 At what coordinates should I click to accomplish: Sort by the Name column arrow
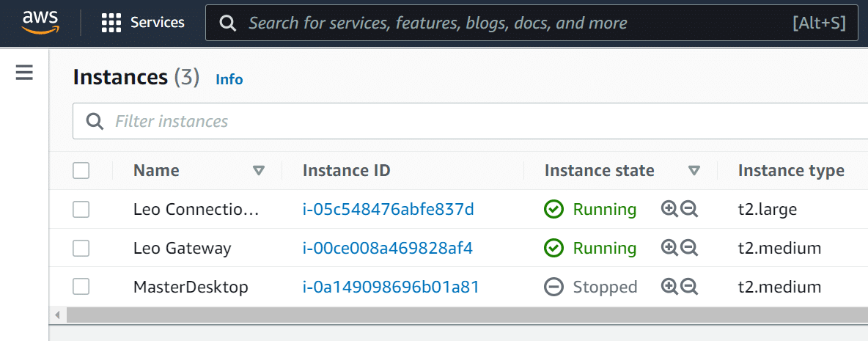(259, 170)
